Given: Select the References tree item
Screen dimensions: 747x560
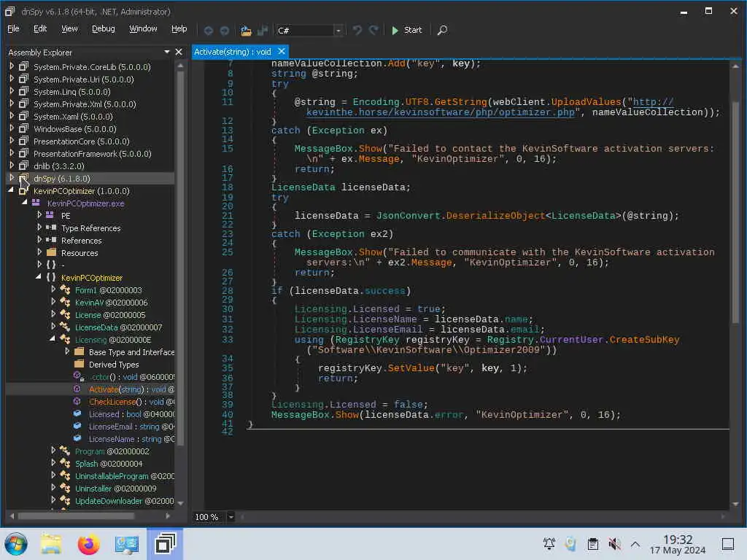Looking at the screenshot, I should pyautogui.click(x=82, y=241).
